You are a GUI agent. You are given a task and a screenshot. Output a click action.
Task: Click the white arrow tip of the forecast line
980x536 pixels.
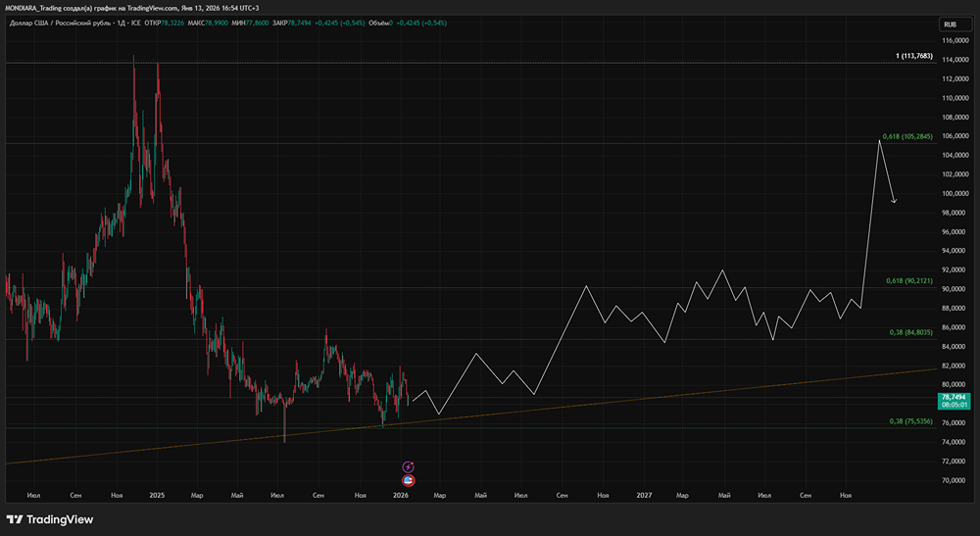tap(895, 203)
